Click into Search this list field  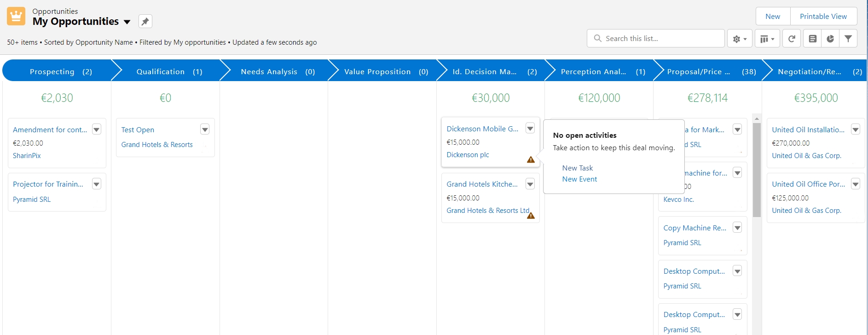point(656,38)
